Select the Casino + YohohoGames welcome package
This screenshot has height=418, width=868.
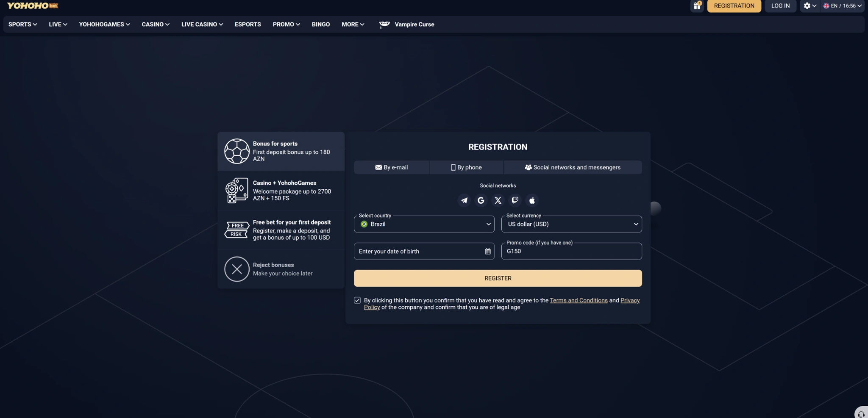[281, 191]
